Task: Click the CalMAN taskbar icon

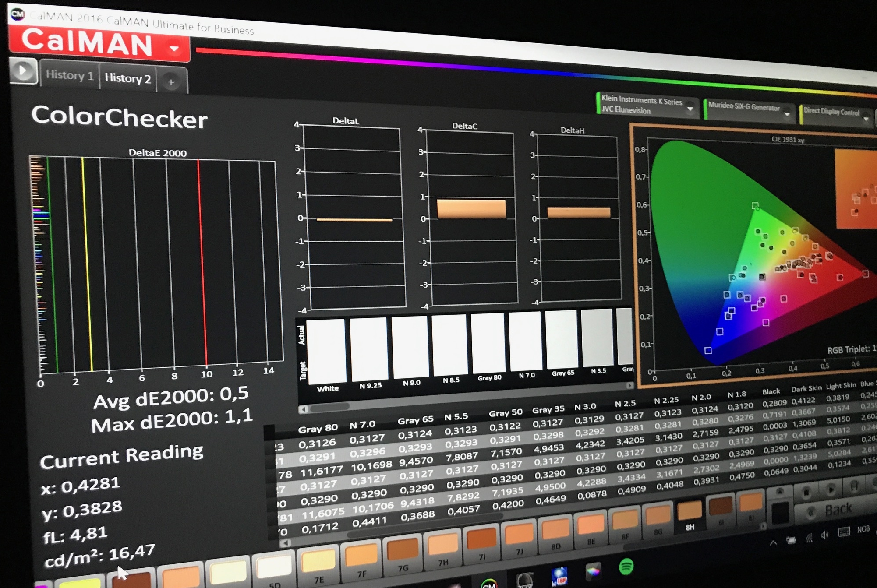Action: tap(488, 584)
